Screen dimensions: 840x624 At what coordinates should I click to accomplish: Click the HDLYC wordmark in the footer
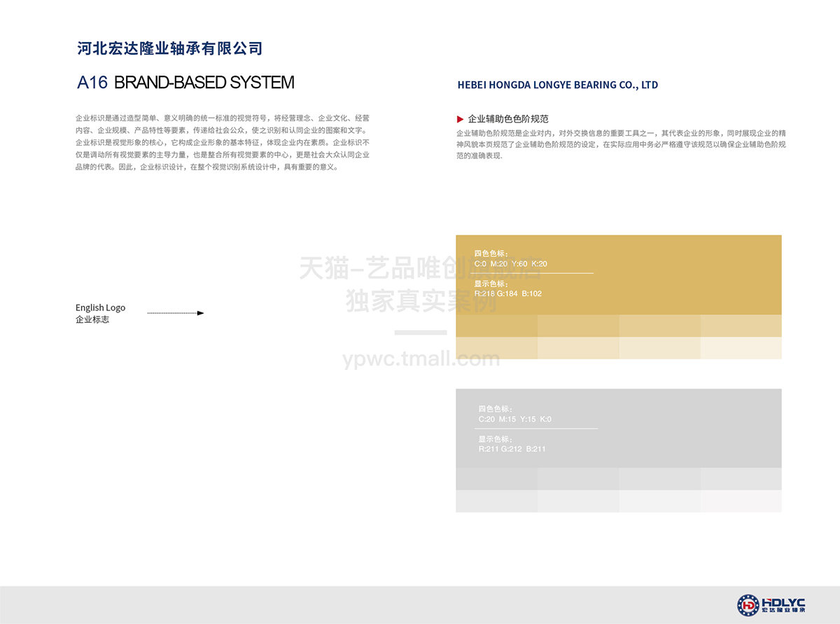pos(783,602)
